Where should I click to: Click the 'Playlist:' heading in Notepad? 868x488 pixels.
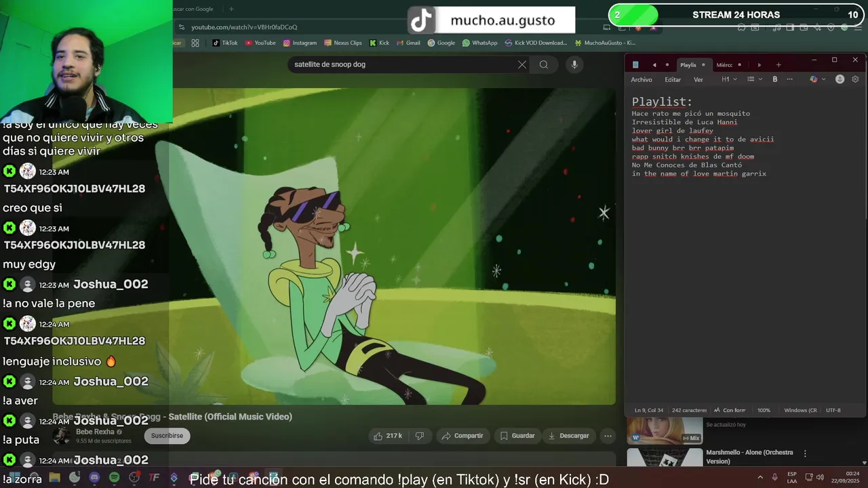pyautogui.click(x=662, y=102)
